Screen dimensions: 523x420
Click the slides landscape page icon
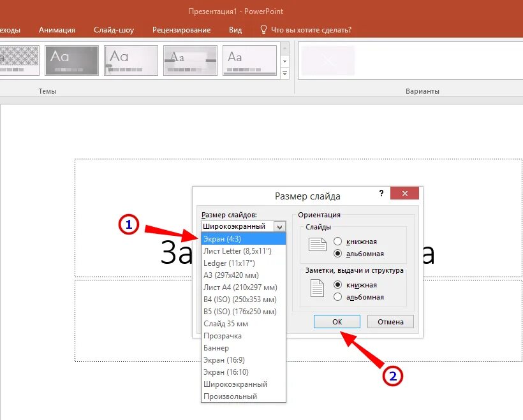point(317,244)
